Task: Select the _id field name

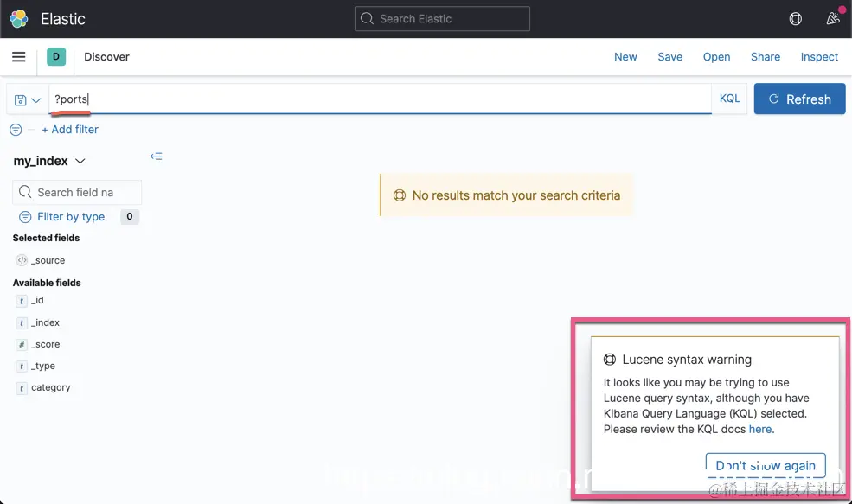Action: pos(37,300)
